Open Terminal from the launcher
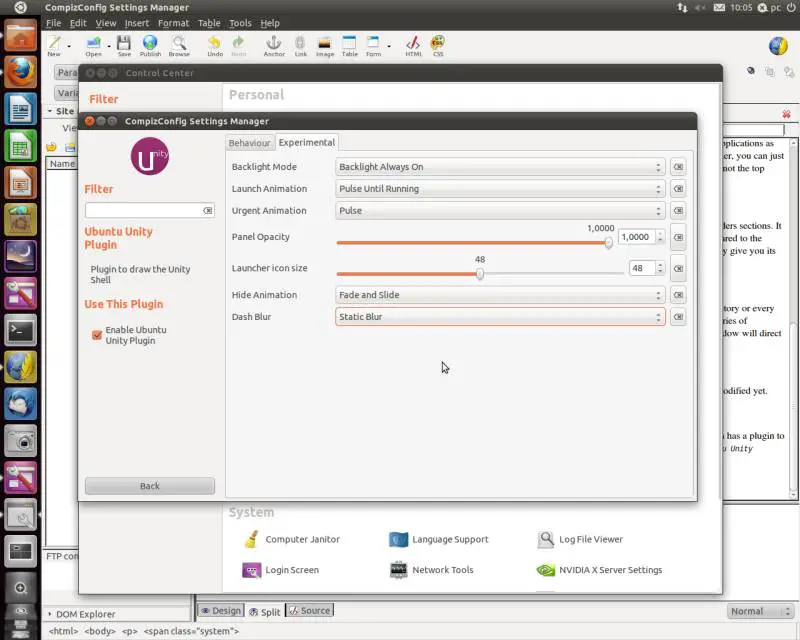Image resolution: width=800 pixels, height=640 pixels. tap(20, 331)
